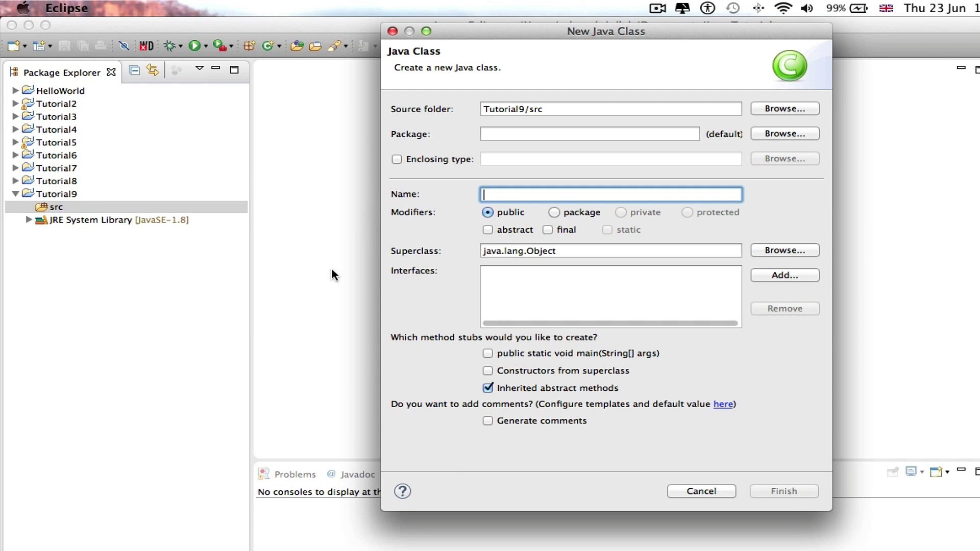Click the Open Type folder icon
Viewport: 980px width, 551px height.
click(x=297, y=46)
